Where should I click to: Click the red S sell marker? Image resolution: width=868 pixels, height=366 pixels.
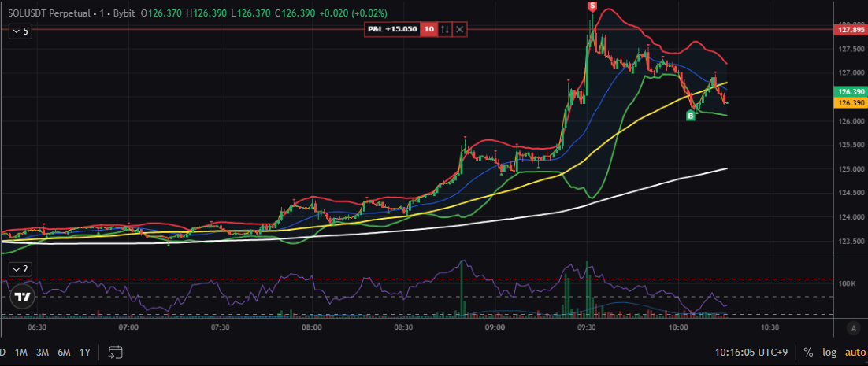click(592, 6)
